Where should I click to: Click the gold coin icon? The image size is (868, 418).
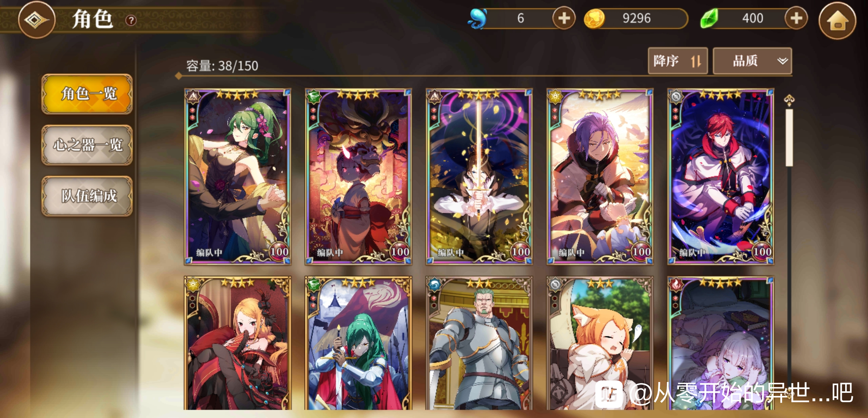click(594, 19)
